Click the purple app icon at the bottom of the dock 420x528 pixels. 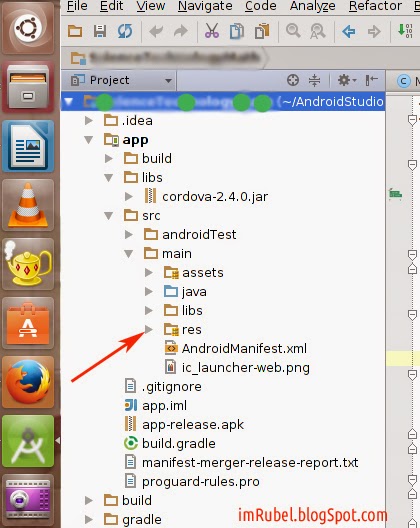coord(28,500)
